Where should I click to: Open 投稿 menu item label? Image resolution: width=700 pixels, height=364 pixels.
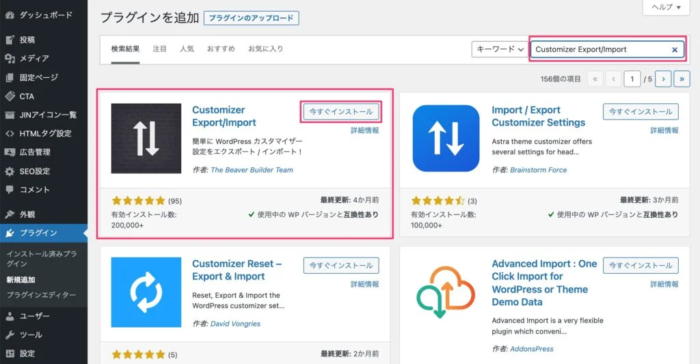(27, 40)
